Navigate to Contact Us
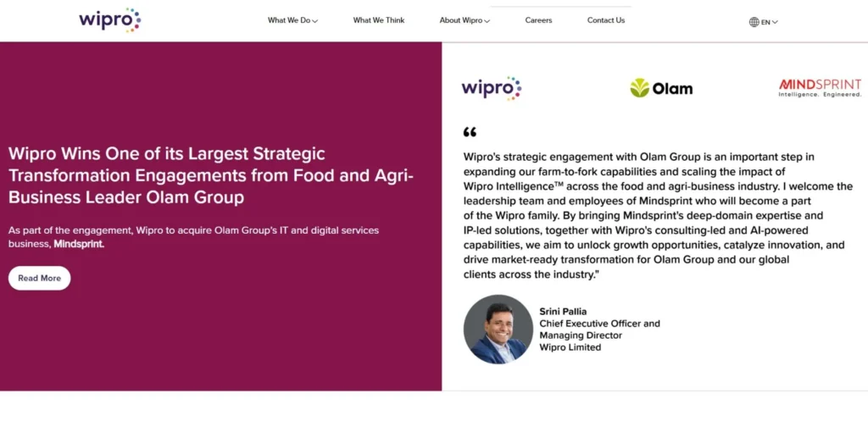The image size is (868, 426). coord(605,20)
